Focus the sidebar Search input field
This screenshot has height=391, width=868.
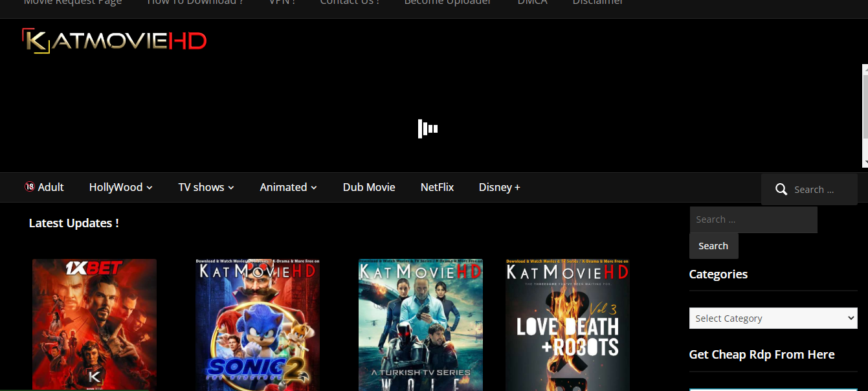pyautogui.click(x=753, y=219)
